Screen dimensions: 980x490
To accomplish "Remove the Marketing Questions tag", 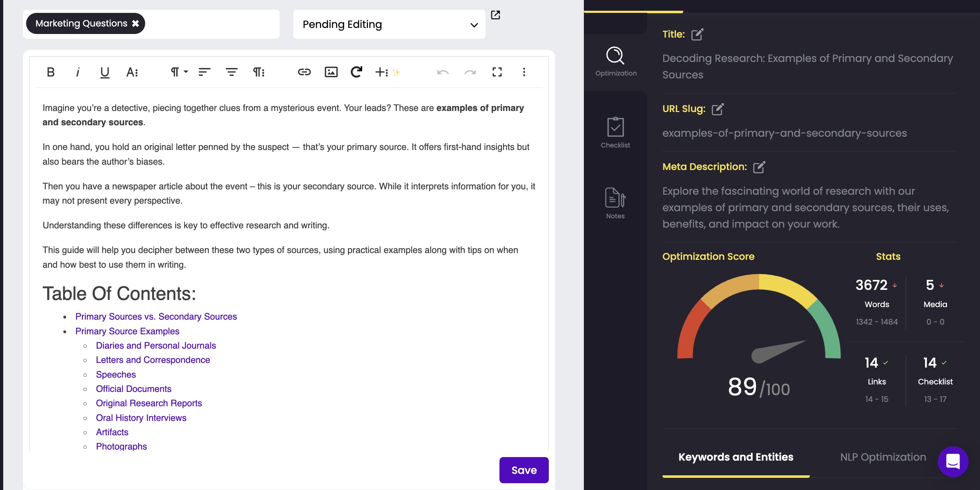I will coord(136,24).
